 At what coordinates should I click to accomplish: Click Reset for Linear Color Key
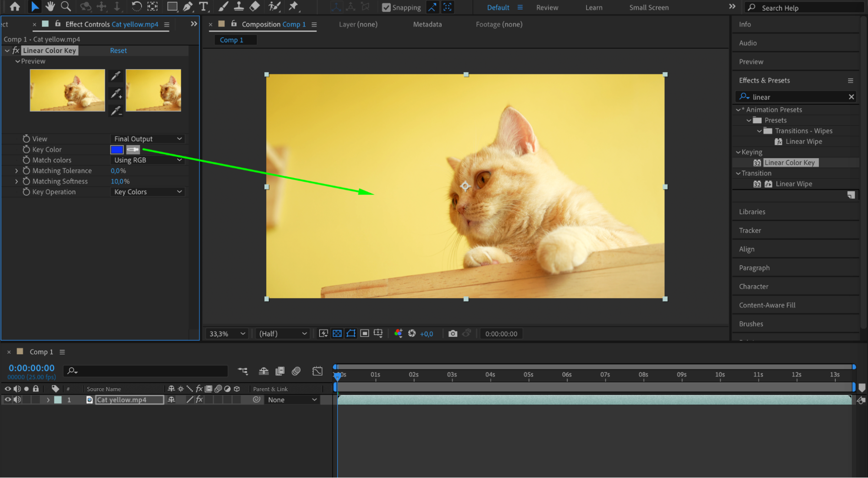click(x=118, y=50)
